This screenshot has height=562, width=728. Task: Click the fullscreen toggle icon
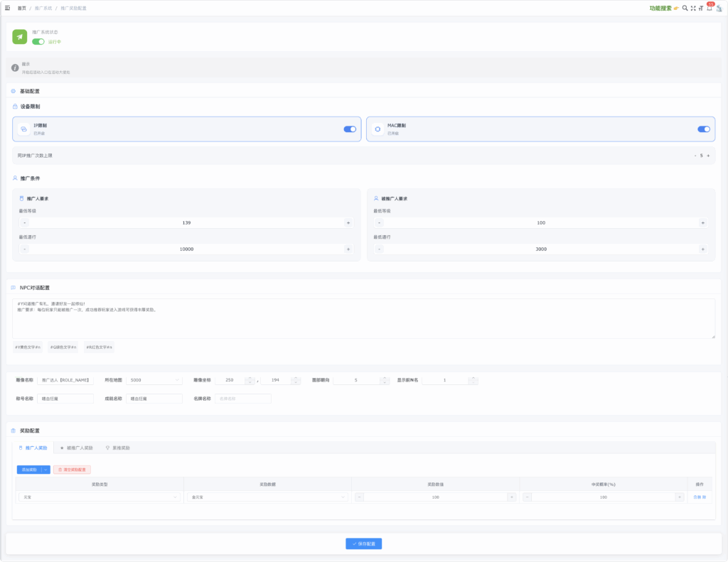pyautogui.click(x=693, y=8)
